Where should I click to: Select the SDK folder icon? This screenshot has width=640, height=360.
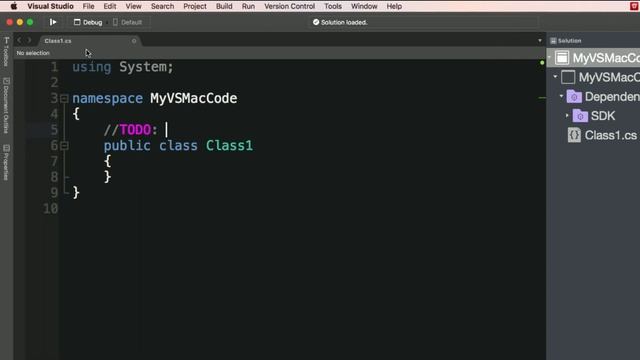click(580, 116)
